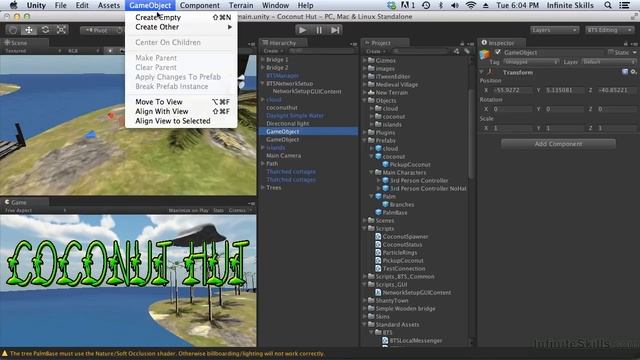Toggle Stats in Game view
The width and height of the screenshot is (640, 360).
click(218, 210)
